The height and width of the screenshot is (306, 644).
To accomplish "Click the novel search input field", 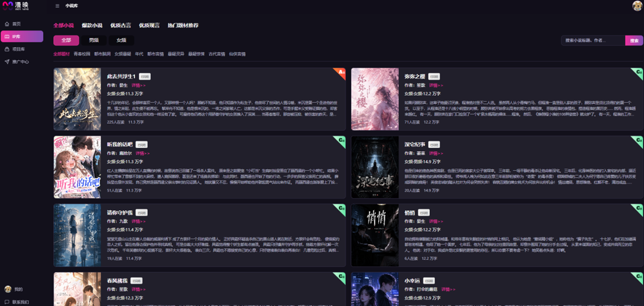I will [x=593, y=40].
